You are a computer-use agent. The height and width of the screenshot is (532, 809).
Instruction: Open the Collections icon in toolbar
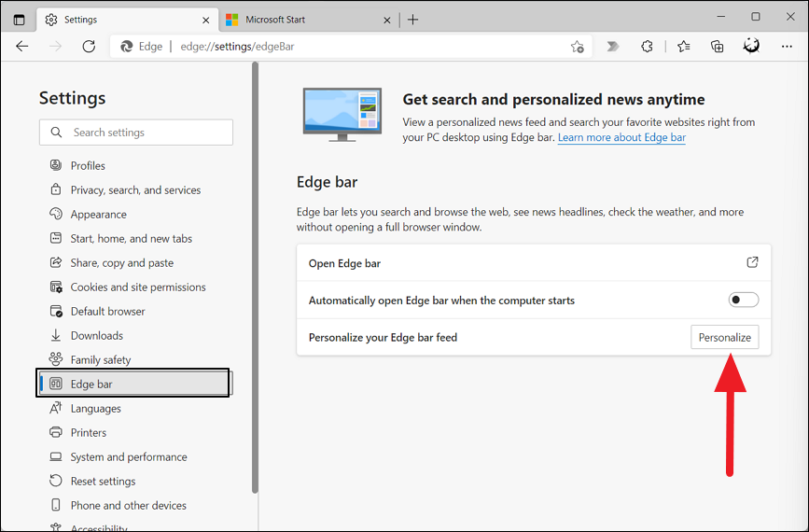(717, 46)
